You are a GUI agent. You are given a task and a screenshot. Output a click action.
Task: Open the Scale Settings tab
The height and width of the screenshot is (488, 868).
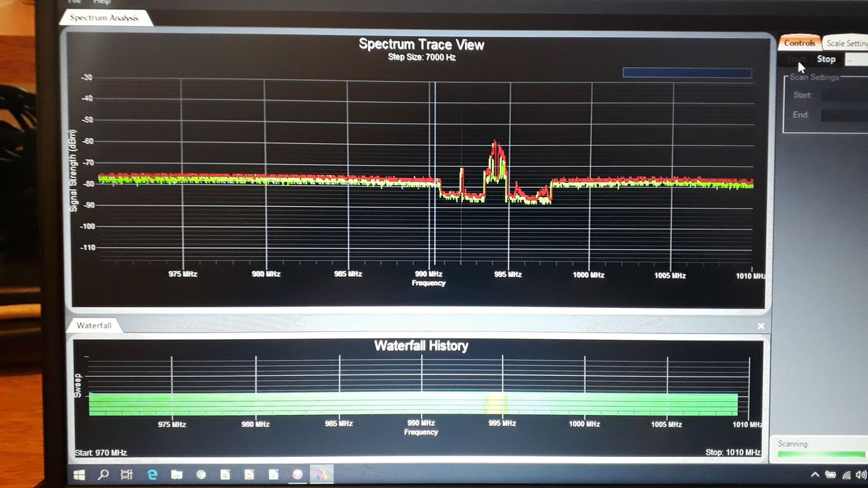coord(846,43)
